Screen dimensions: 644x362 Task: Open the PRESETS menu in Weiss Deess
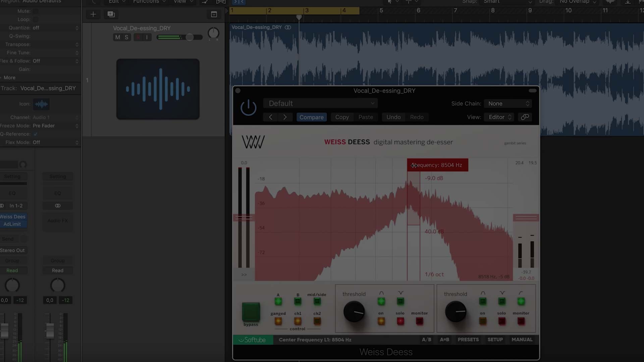[x=468, y=340]
